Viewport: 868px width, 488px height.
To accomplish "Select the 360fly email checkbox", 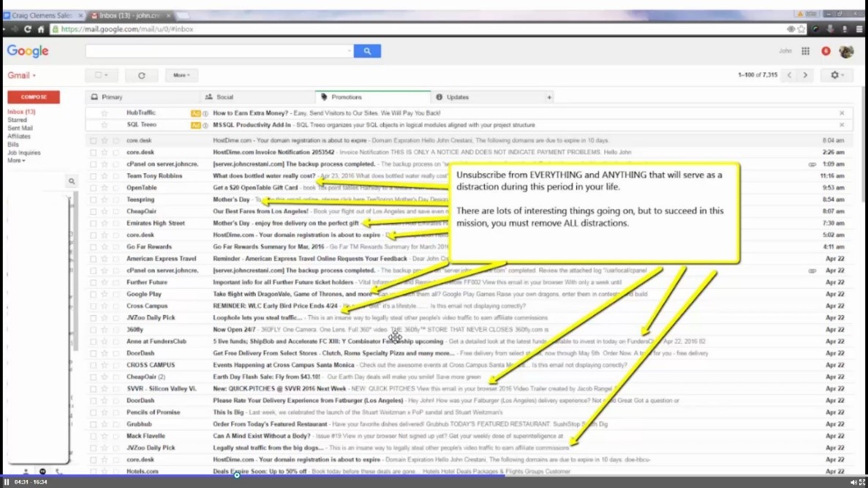I will tap(93, 329).
